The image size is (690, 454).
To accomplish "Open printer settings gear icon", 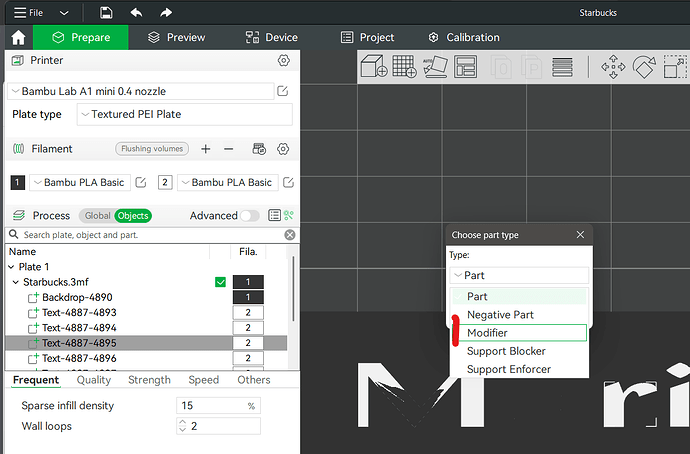I will click(284, 60).
